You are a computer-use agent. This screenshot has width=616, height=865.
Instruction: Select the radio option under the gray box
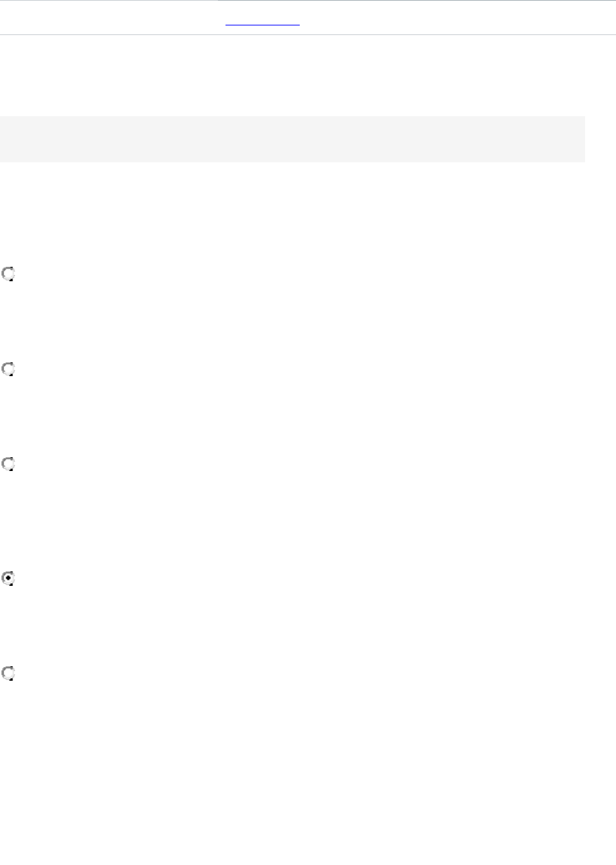[x=9, y=274]
